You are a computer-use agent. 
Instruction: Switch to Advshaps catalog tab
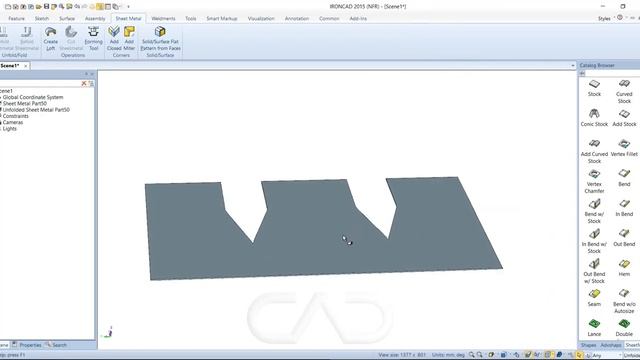pos(611,345)
